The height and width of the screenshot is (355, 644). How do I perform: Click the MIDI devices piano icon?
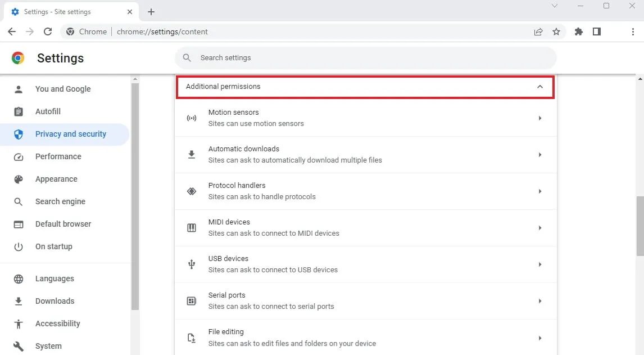coord(191,227)
